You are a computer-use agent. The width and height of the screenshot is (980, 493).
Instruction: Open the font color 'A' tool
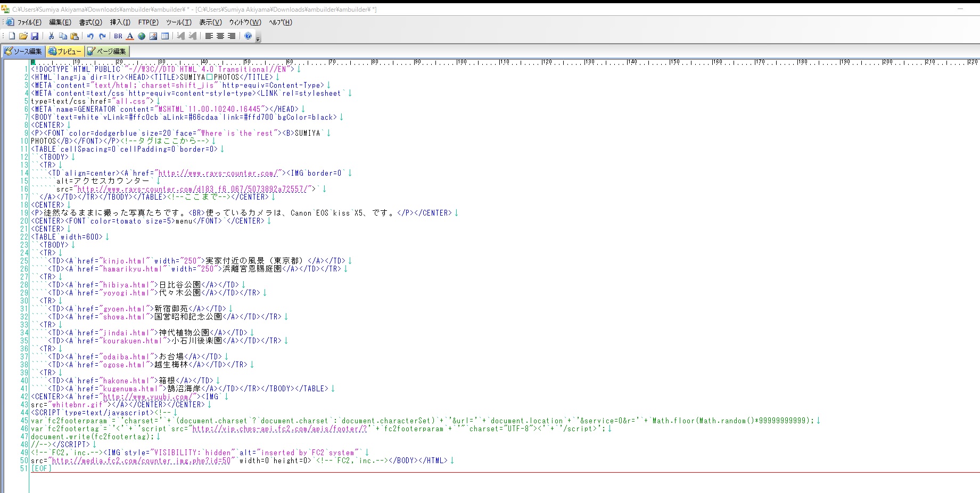coord(130,36)
